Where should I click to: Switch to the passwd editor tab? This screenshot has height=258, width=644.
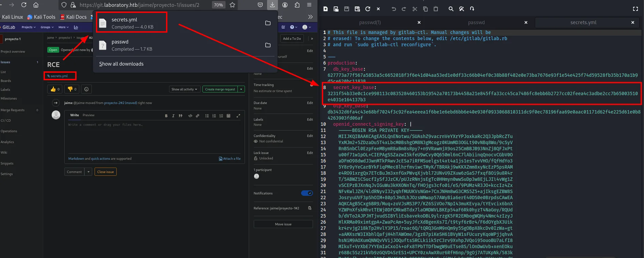476,22
